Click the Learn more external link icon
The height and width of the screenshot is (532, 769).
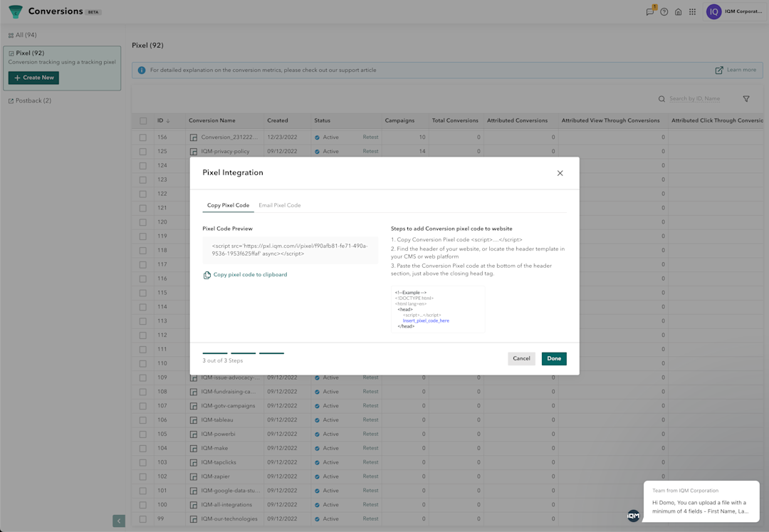719,70
